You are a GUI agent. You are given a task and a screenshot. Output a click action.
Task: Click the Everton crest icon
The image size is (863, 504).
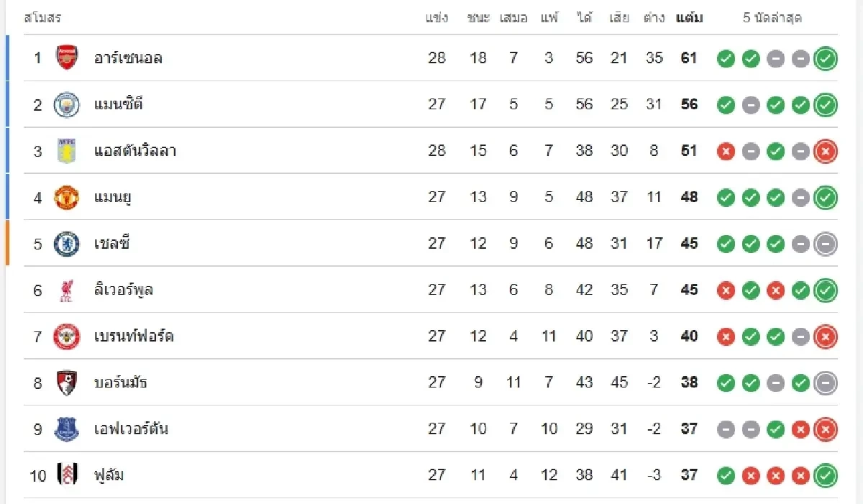tap(67, 429)
